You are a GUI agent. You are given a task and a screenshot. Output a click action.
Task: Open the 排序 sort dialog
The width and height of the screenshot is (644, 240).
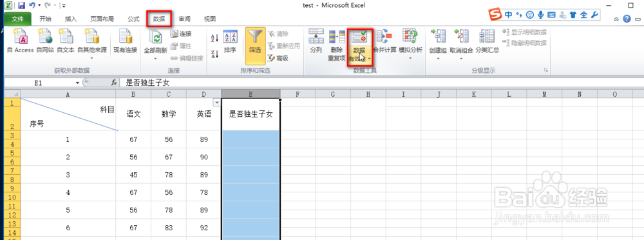point(230,41)
